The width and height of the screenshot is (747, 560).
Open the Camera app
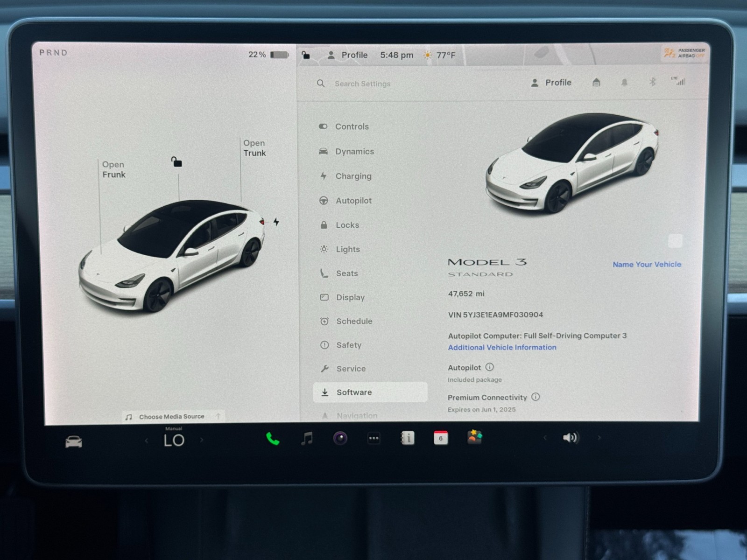[x=340, y=438]
